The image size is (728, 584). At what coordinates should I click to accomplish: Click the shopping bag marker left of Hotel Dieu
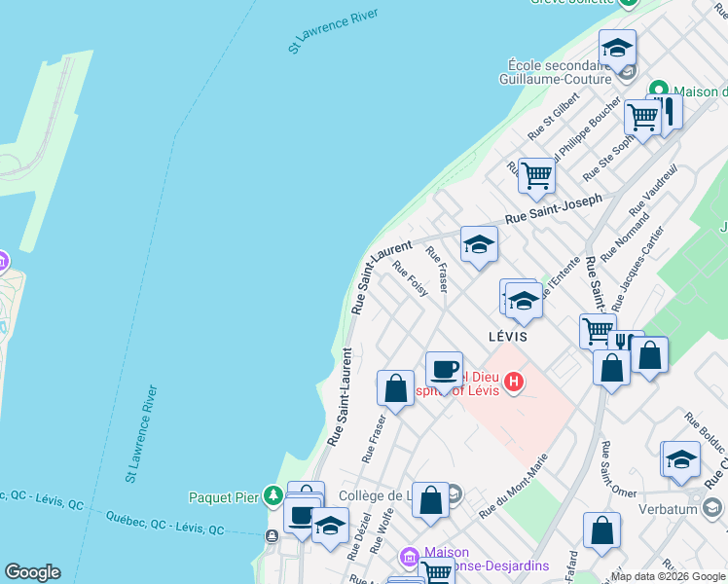tap(395, 391)
